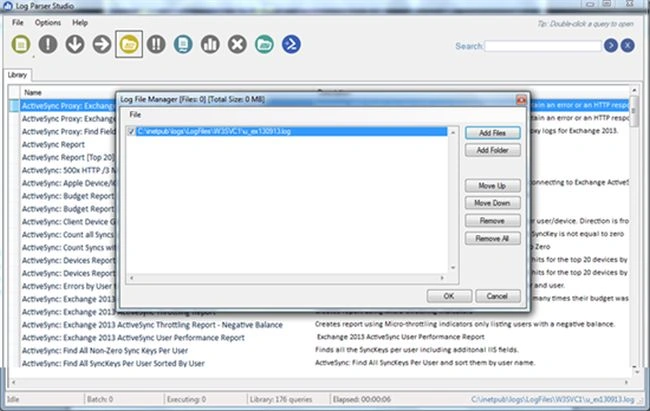Click the Move Up button

point(492,185)
